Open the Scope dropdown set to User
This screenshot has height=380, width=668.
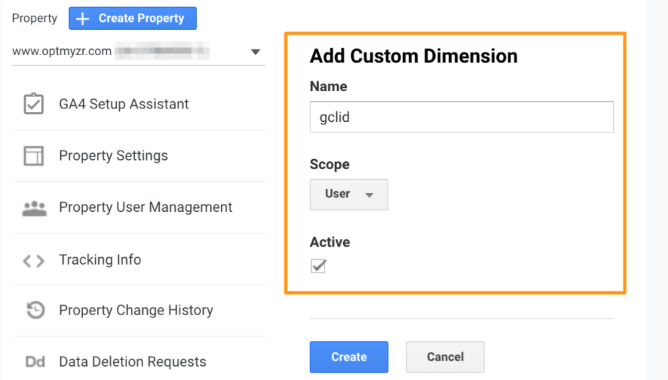tap(348, 195)
